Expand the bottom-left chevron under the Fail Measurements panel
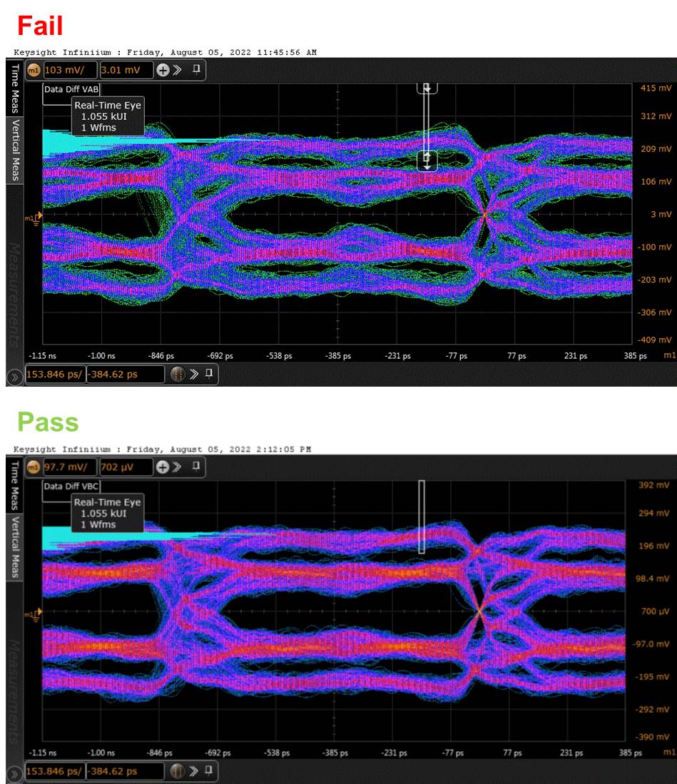677x784 pixels. [x=14, y=377]
